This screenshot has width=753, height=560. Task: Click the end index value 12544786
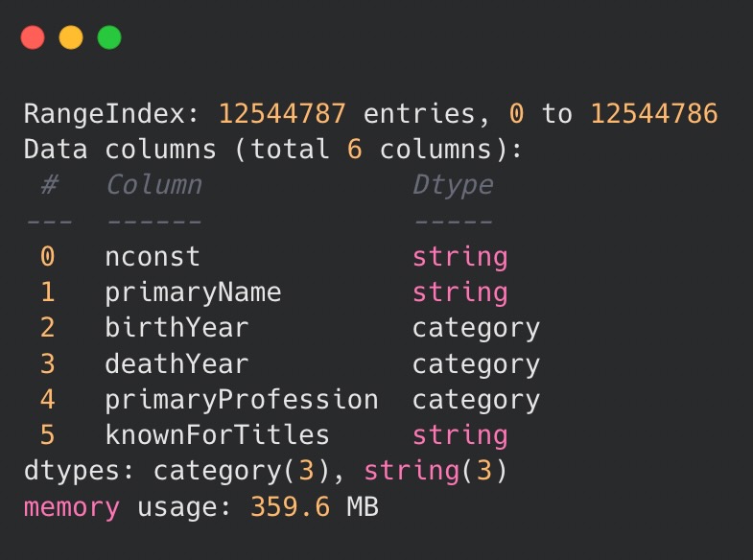654,114
